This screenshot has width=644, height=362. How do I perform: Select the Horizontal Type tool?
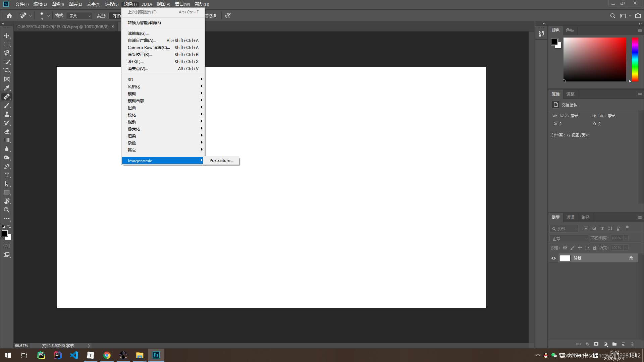7,175
